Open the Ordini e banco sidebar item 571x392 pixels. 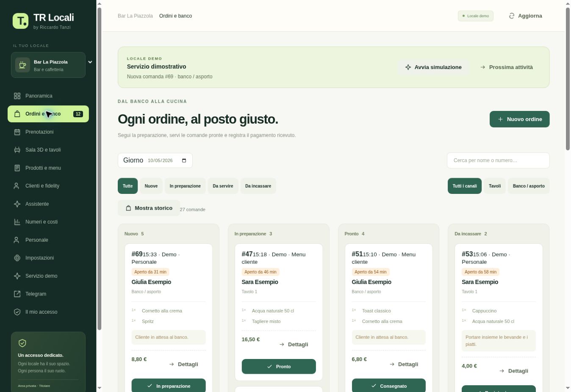48,114
